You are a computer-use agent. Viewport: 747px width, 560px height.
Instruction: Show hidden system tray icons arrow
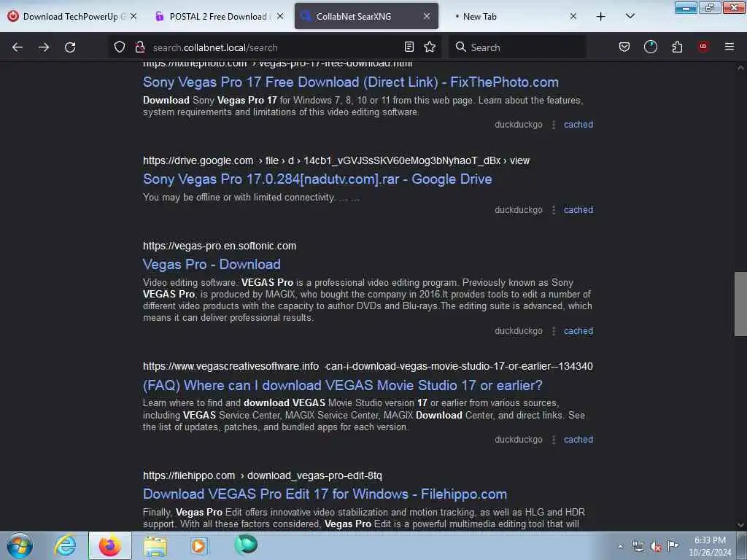(620, 546)
